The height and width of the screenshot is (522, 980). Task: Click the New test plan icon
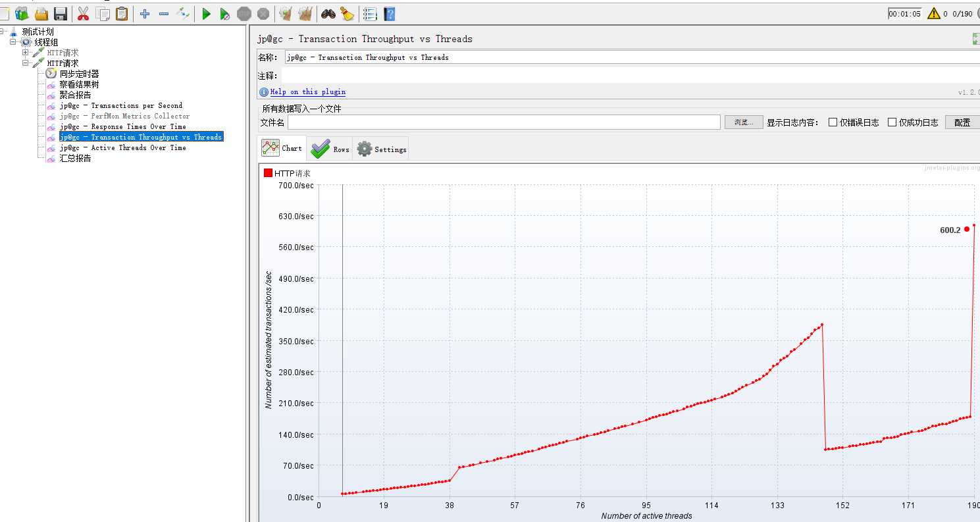3,13
